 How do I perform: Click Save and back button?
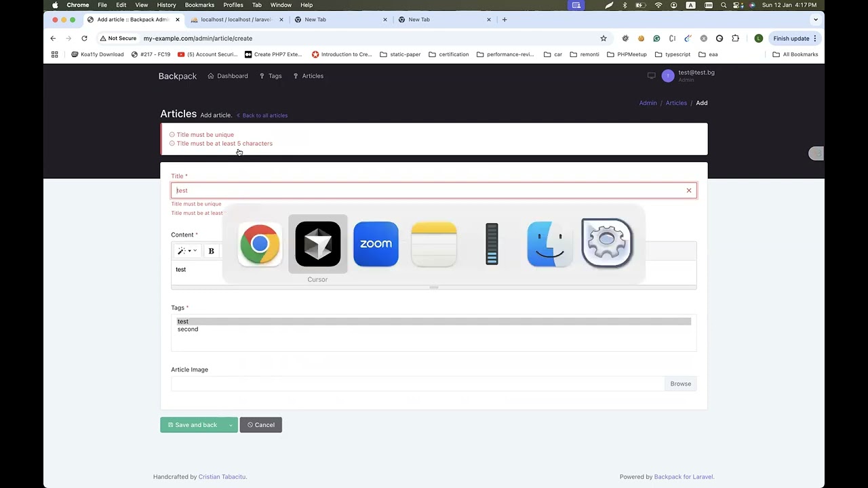(193, 425)
